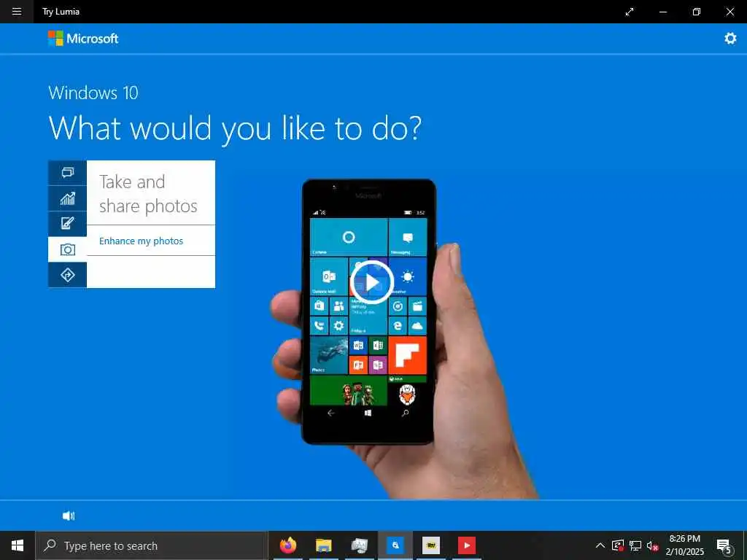Open the security alert tray icon
Image resolution: width=747 pixels, height=560 pixels.
(x=618, y=545)
